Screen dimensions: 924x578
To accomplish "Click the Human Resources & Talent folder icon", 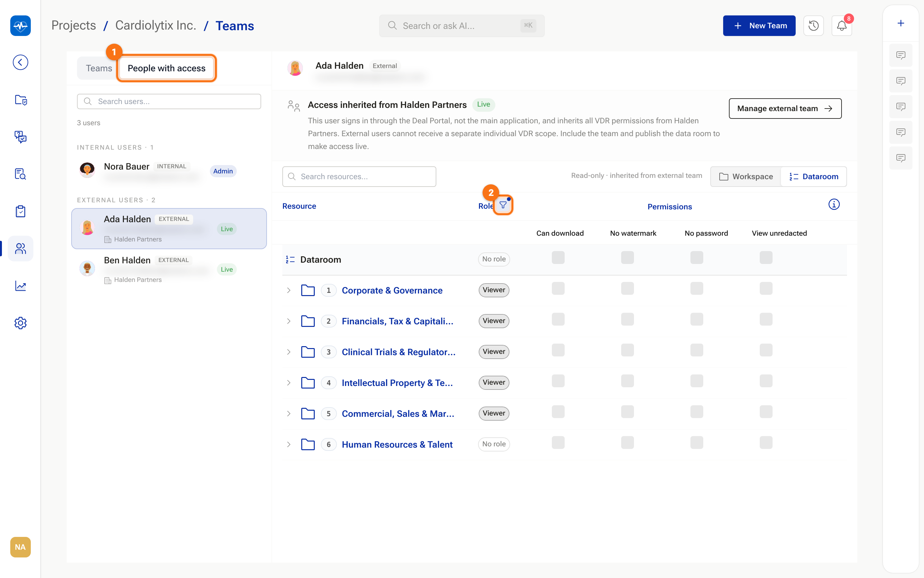I will [308, 444].
